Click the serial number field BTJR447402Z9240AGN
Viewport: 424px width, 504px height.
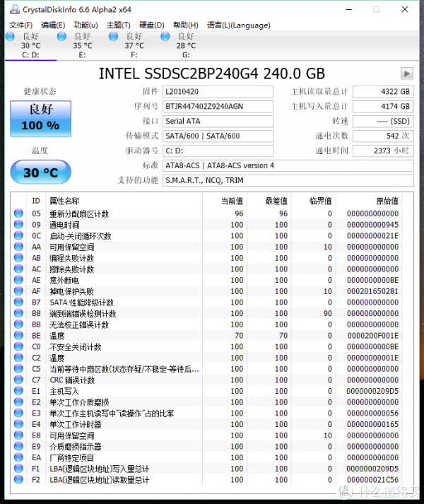click(x=218, y=107)
